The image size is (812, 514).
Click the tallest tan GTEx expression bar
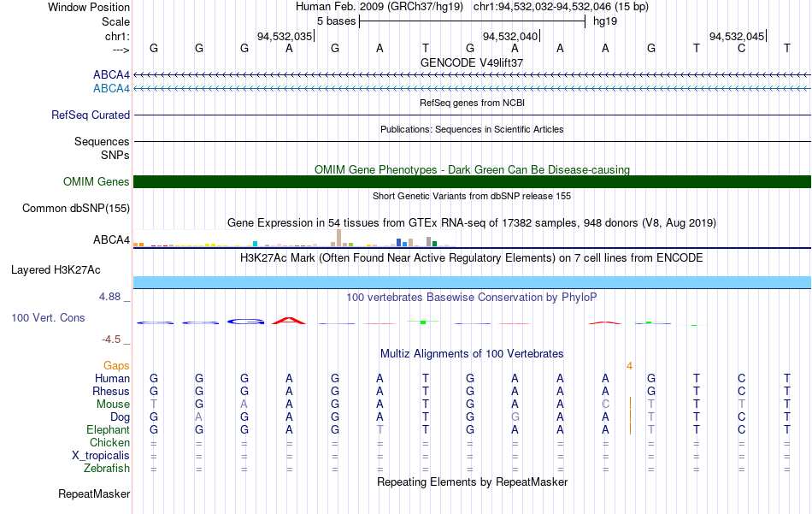pos(338,237)
